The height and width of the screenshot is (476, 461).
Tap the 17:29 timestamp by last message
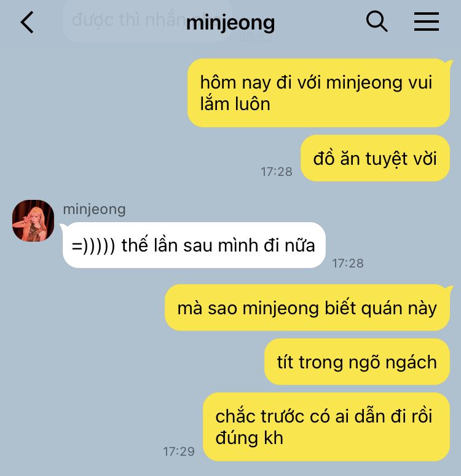click(x=179, y=452)
